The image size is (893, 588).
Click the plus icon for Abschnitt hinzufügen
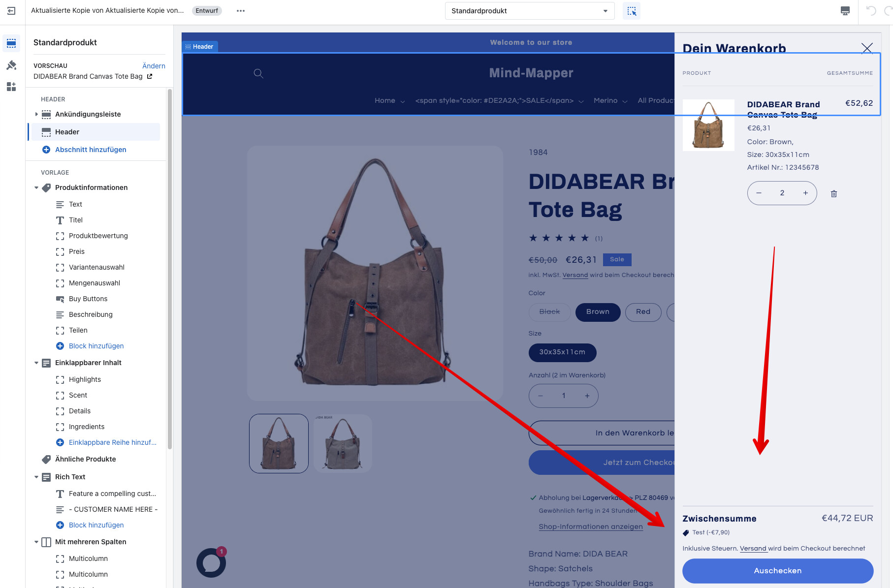point(46,150)
